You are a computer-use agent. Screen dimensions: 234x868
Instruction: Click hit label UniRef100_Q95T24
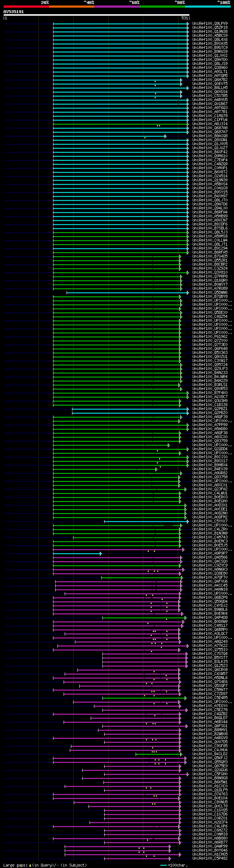[210, 365]
